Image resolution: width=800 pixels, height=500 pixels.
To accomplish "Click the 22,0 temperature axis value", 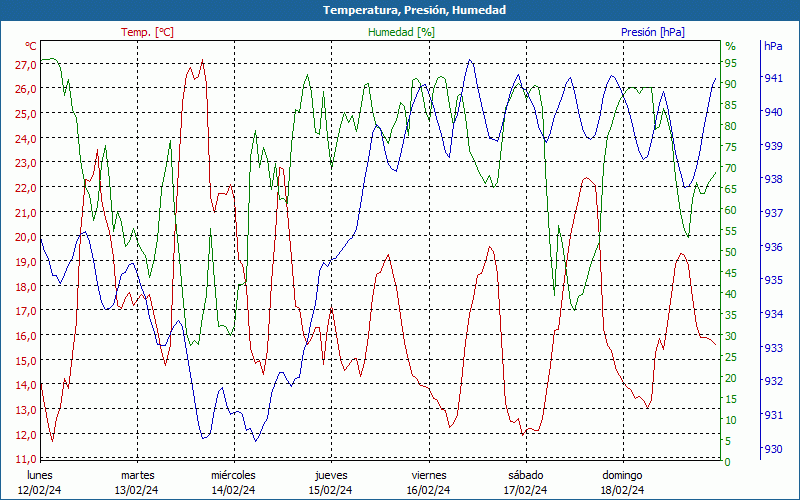I will tap(26, 188).
